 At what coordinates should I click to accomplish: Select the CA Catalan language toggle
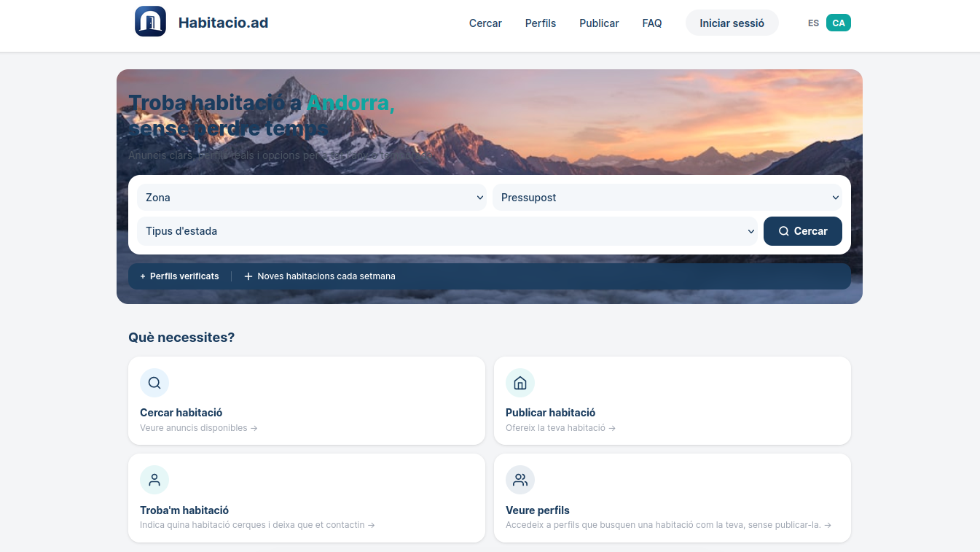[x=839, y=23]
